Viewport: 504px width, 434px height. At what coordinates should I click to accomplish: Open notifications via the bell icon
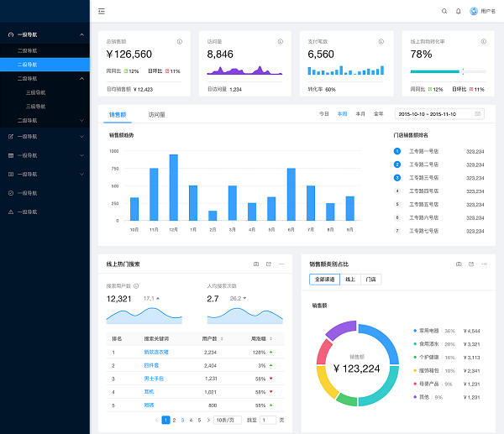coord(458,11)
